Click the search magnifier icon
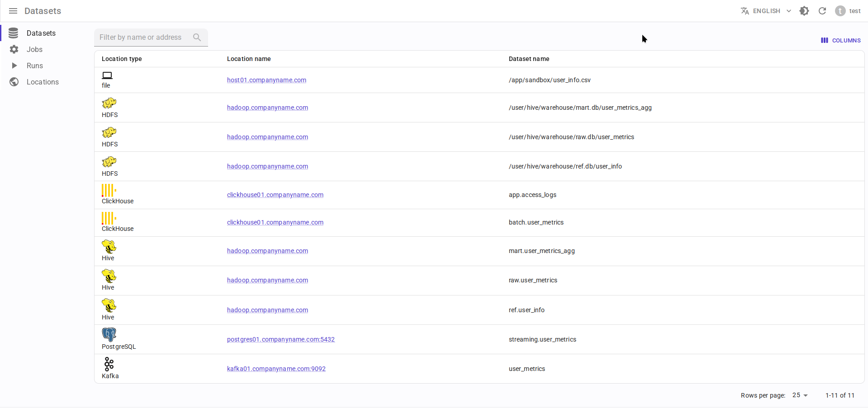This screenshot has width=868, height=408. [x=197, y=38]
